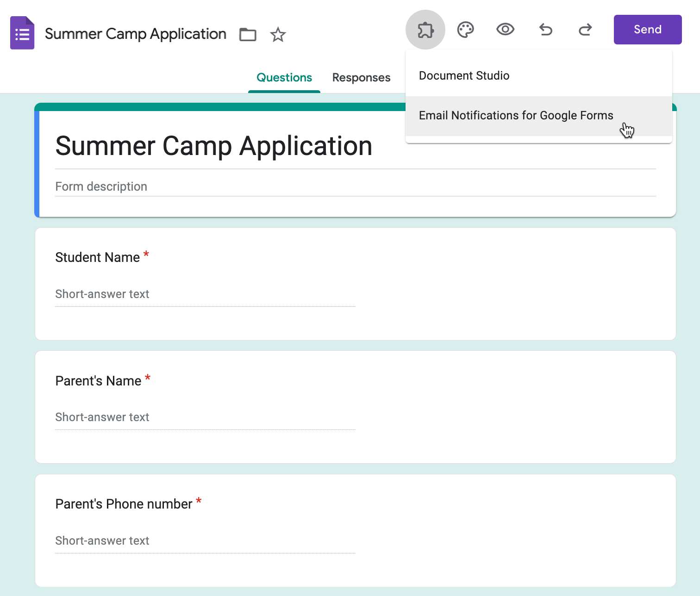The width and height of the screenshot is (700, 596).
Task: Click the add-ons puzzle piece icon
Action: [425, 30]
